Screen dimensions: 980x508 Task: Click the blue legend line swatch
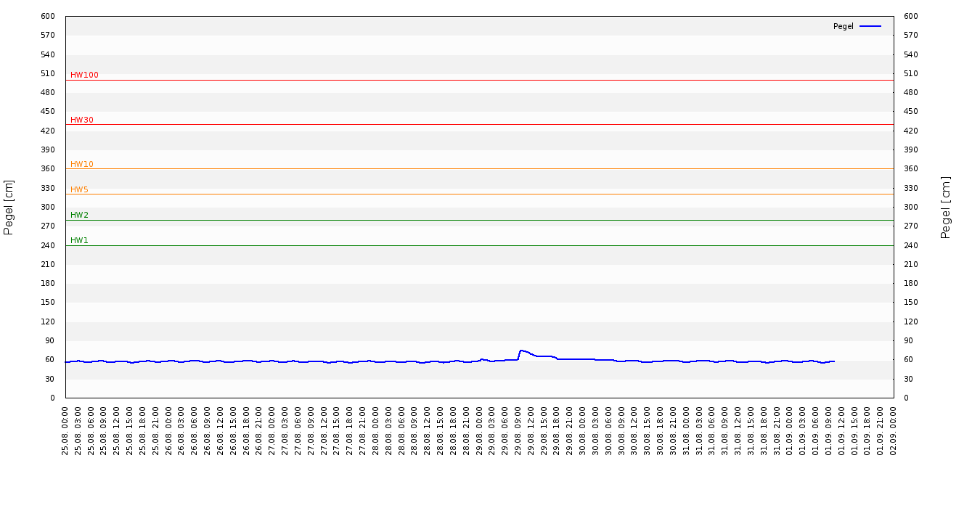(870, 26)
